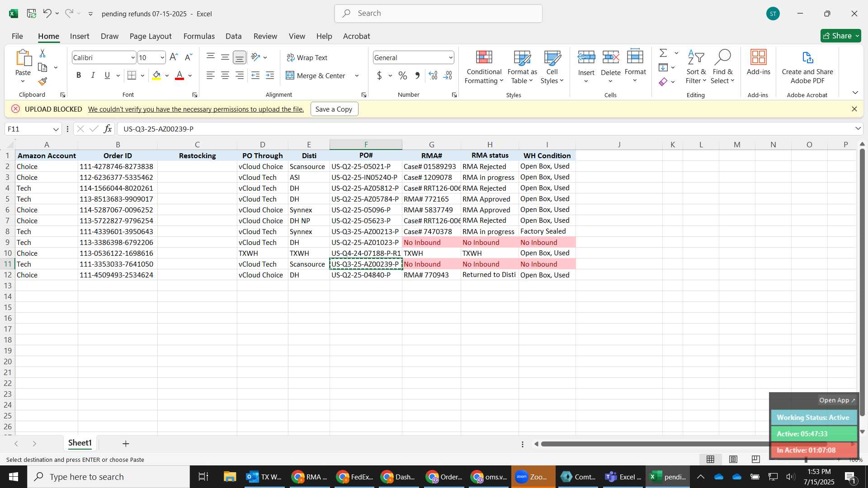This screenshot has height=488, width=868.
Task: Apply red font color
Action: pyautogui.click(x=179, y=75)
